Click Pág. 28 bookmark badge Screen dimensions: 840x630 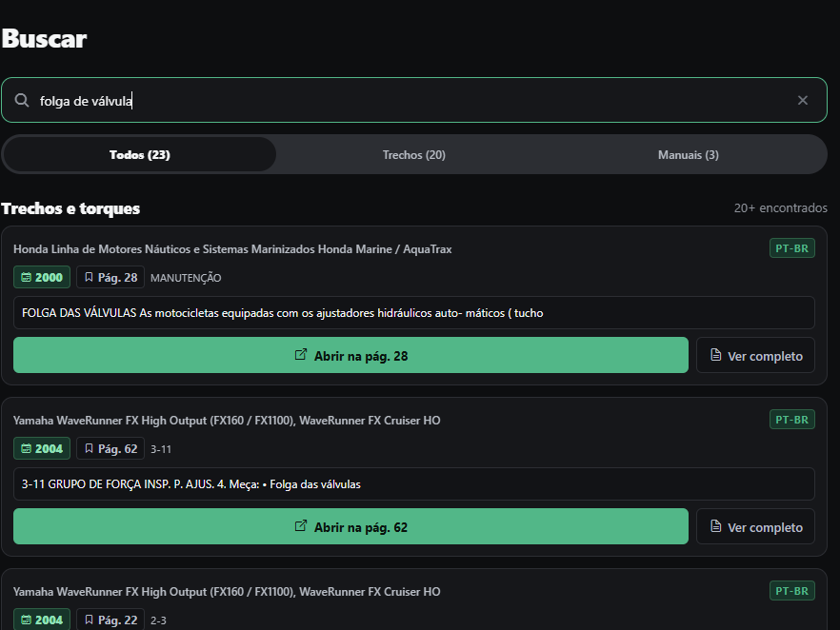pos(110,277)
